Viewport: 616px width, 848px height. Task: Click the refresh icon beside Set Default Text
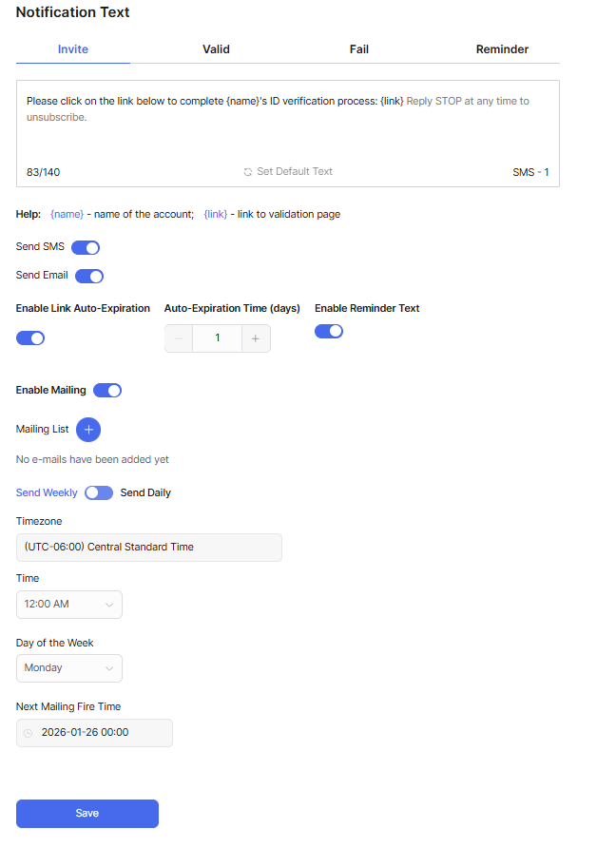(248, 172)
